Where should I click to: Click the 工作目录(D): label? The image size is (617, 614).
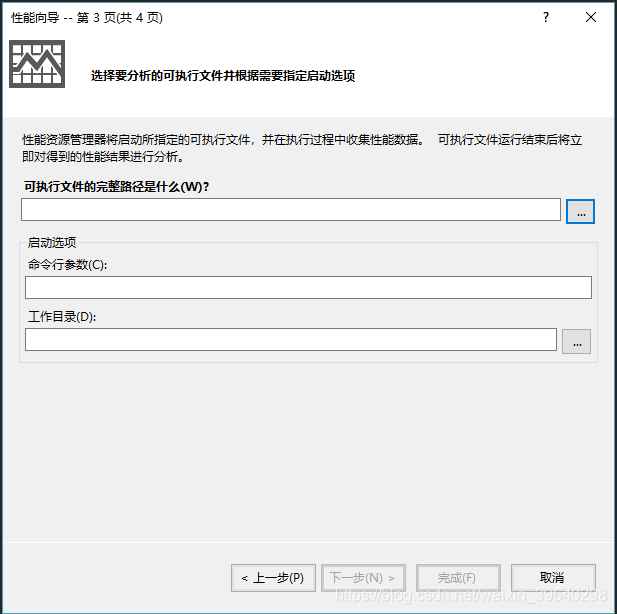(62, 316)
